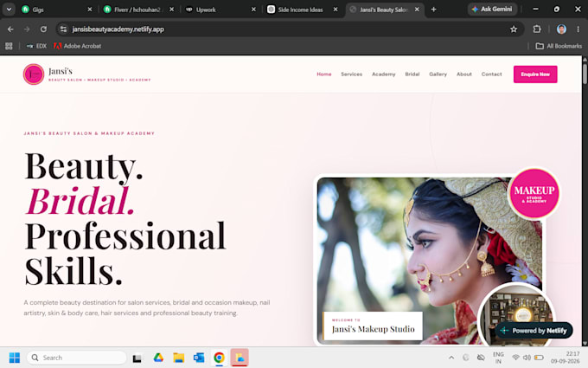Open the Academy navigation link
Screen dimensions: 588x368
click(x=383, y=74)
